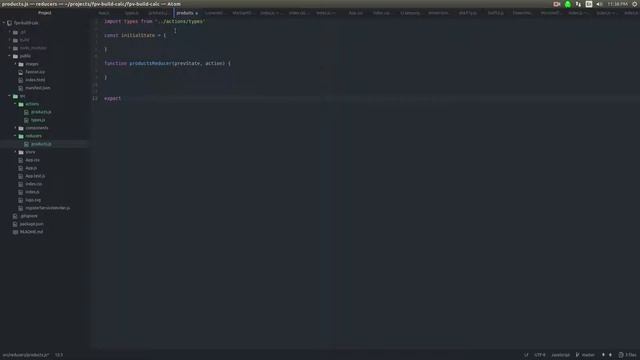Click the .gitignore file icon
Image resolution: width=640 pixels, height=360 pixels.
pos(16,216)
